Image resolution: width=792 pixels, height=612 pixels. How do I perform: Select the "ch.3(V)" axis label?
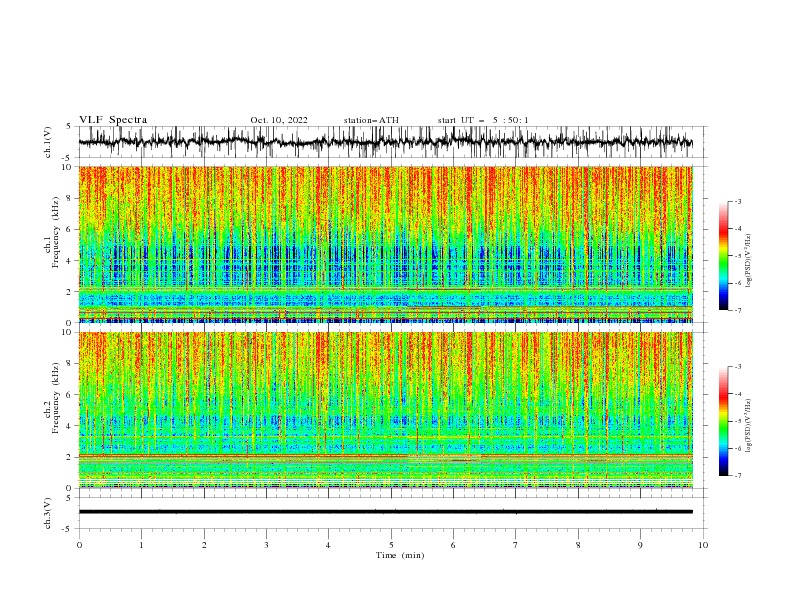(48, 513)
